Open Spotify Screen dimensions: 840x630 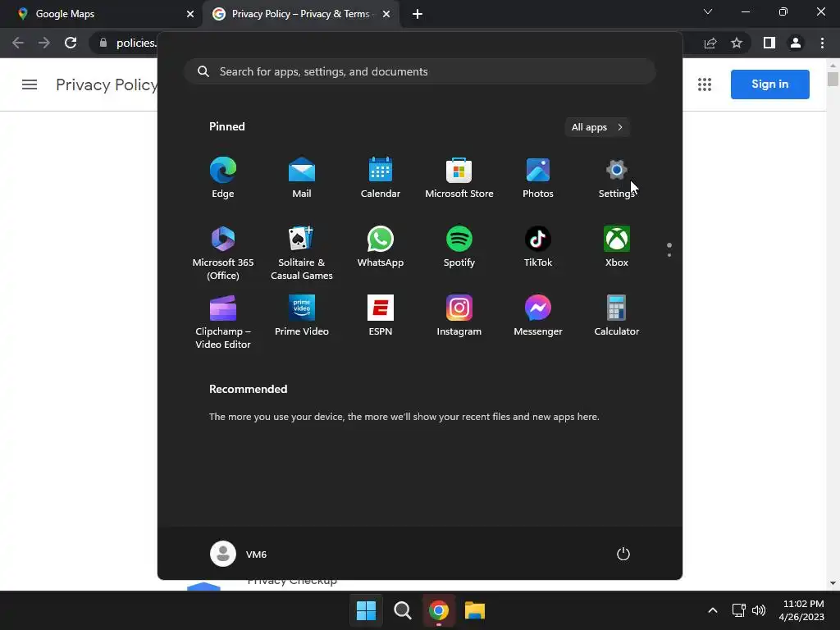click(x=459, y=246)
